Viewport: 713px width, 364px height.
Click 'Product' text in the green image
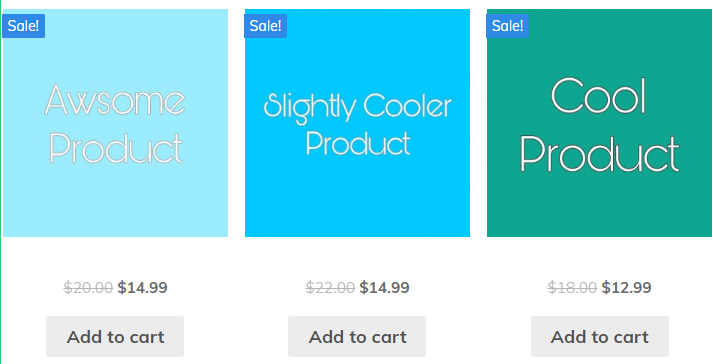click(x=599, y=154)
